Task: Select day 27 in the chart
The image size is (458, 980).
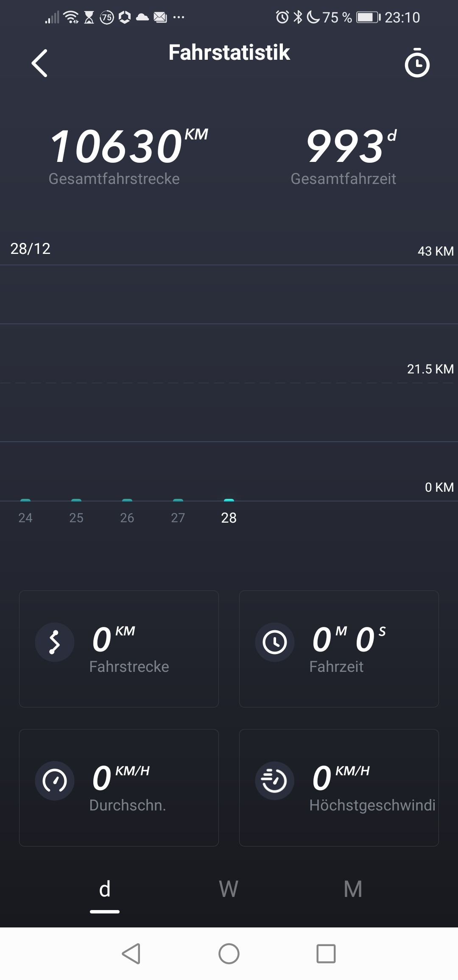Action: 178,517
